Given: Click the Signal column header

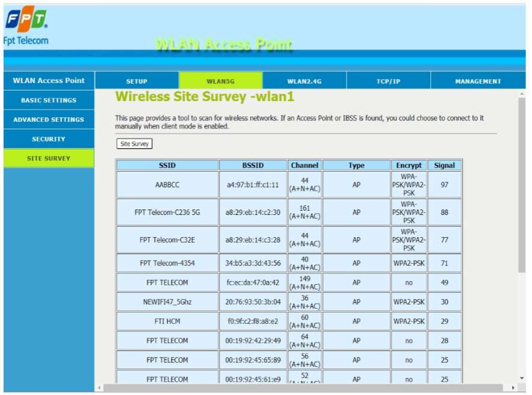Looking at the screenshot, I should tap(445, 165).
